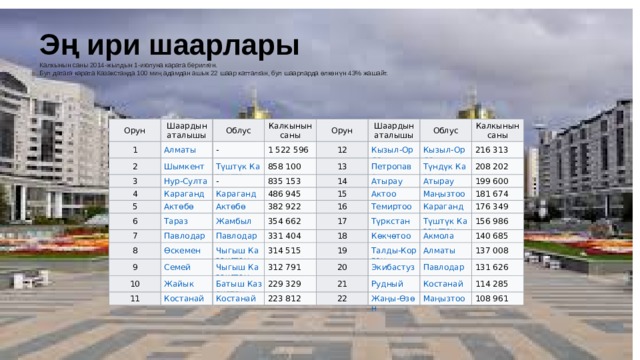The width and height of the screenshot is (640, 360).
Task: Open the Акмола region link
Action: tap(438, 236)
